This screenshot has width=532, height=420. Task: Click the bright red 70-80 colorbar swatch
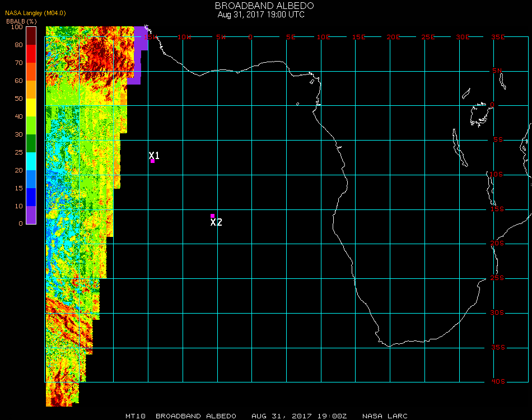click(x=31, y=54)
